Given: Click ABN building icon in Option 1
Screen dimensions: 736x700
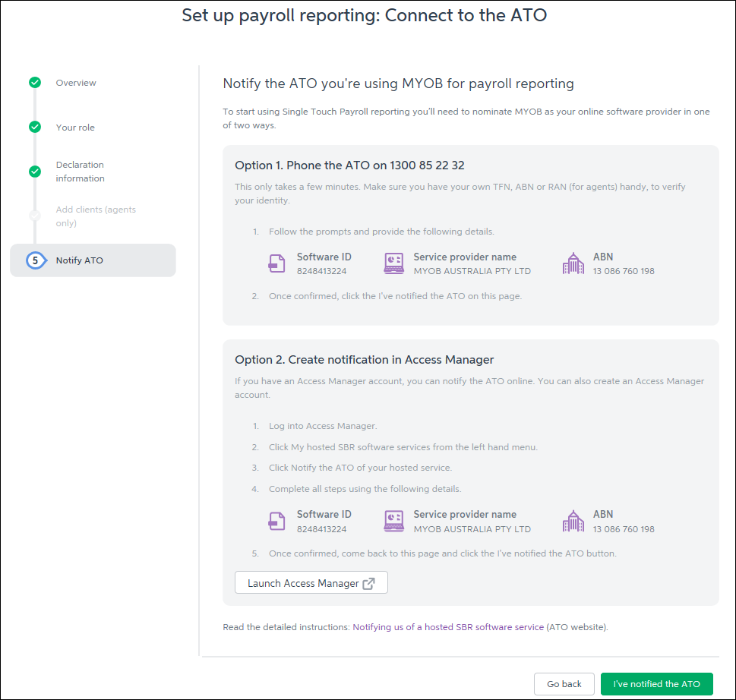Looking at the screenshot, I should click(x=573, y=263).
